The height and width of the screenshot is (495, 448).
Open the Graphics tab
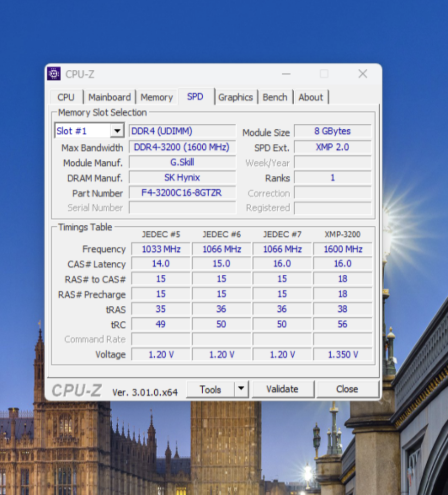click(235, 97)
